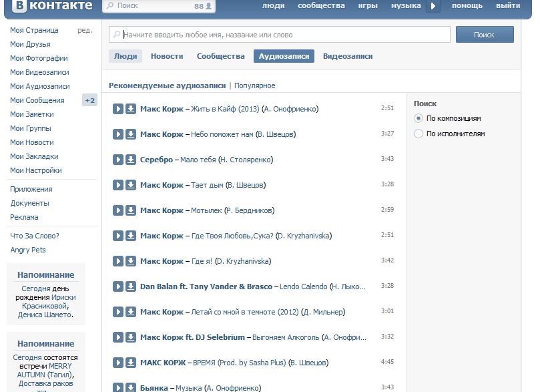Image resolution: width=540 pixels, height=392 pixels.
Task: Open Мои Настройки
Action: click(36, 170)
